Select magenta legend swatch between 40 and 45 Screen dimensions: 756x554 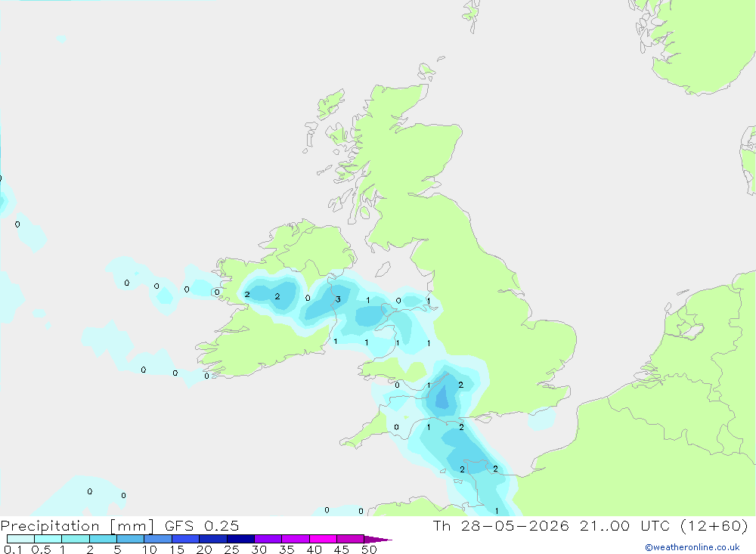[x=323, y=539]
